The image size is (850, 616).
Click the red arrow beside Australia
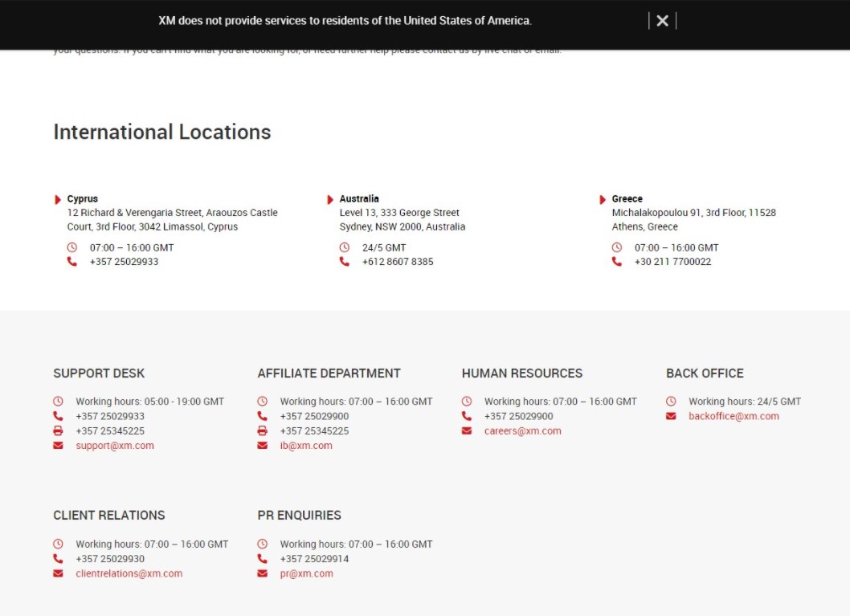pyautogui.click(x=330, y=199)
